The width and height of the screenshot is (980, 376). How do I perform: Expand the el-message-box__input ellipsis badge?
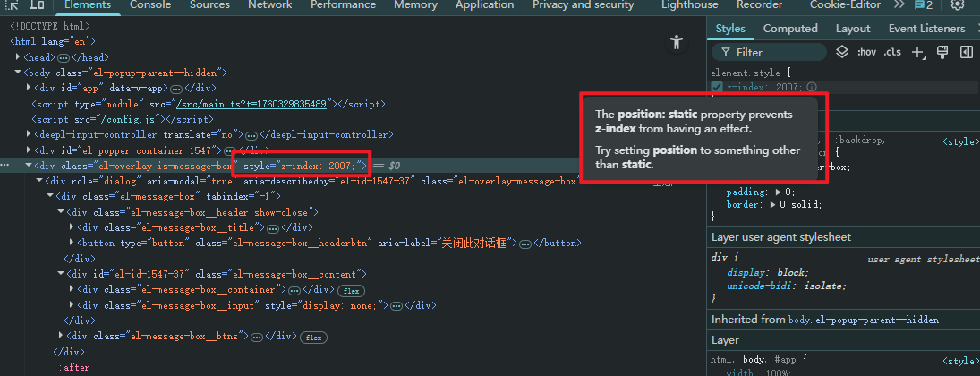[396, 306]
